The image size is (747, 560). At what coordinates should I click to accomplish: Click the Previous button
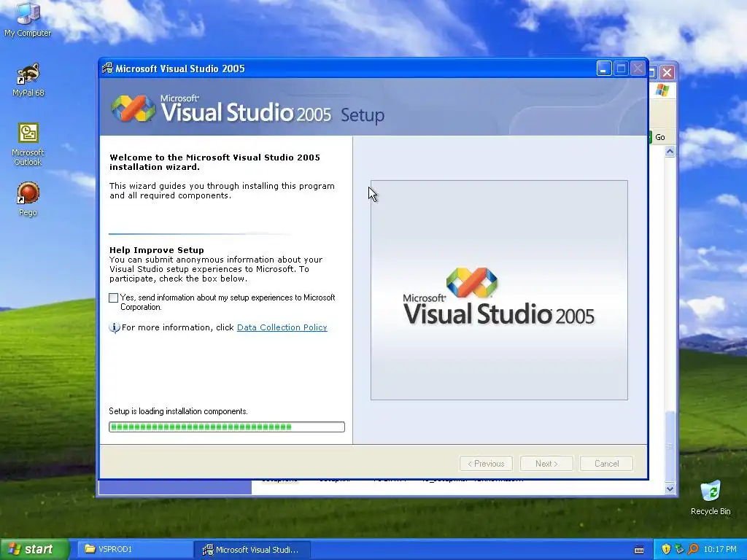click(x=486, y=464)
